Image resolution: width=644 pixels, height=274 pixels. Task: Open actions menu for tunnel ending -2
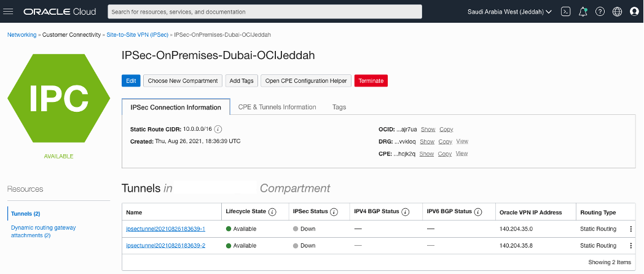[x=631, y=246]
